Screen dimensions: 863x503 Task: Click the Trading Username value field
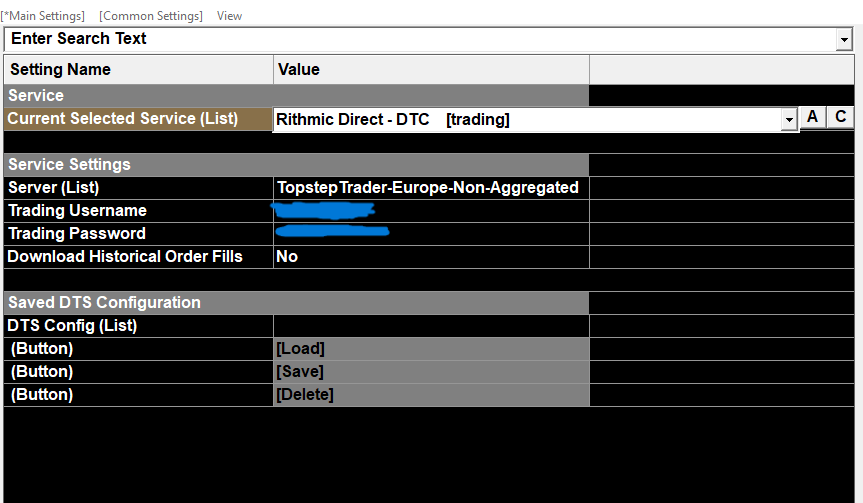point(430,211)
